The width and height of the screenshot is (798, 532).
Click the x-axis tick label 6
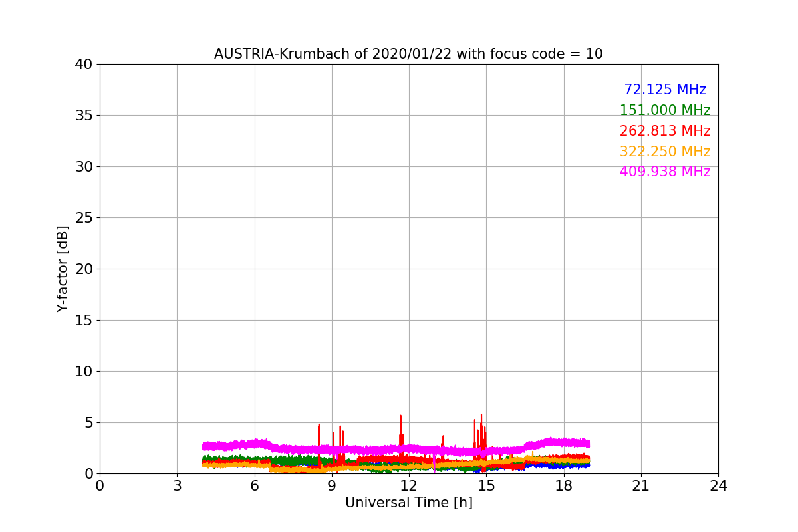click(x=255, y=486)
